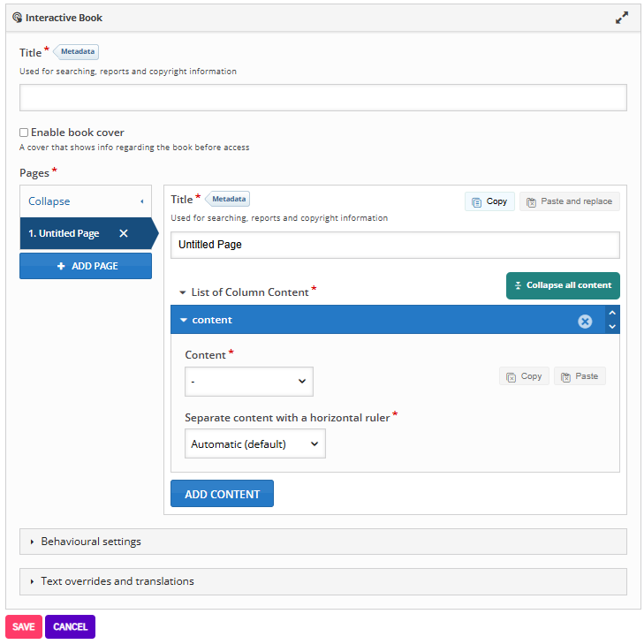This screenshot has height=644, width=644.
Task: Click the ADD CONTENT button
Action: (222, 494)
